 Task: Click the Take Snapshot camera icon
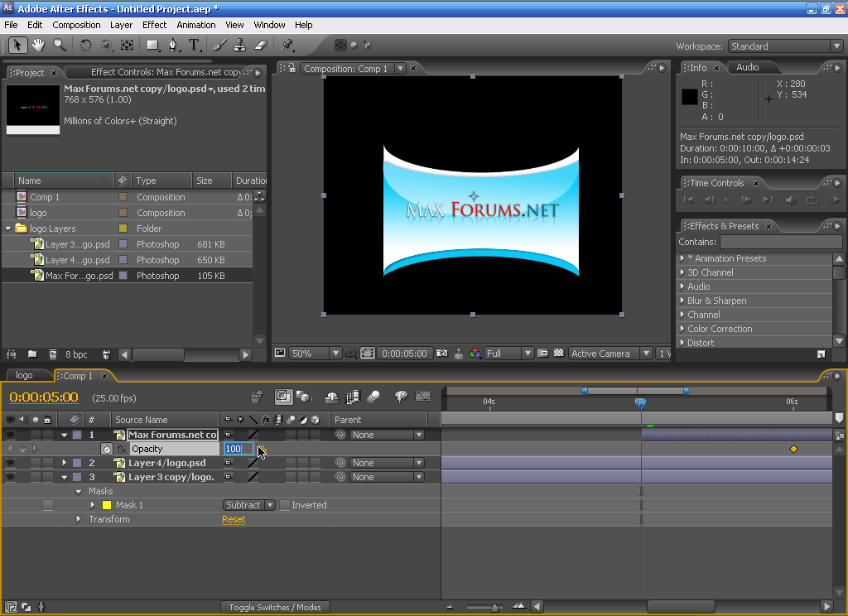(442, 354)
